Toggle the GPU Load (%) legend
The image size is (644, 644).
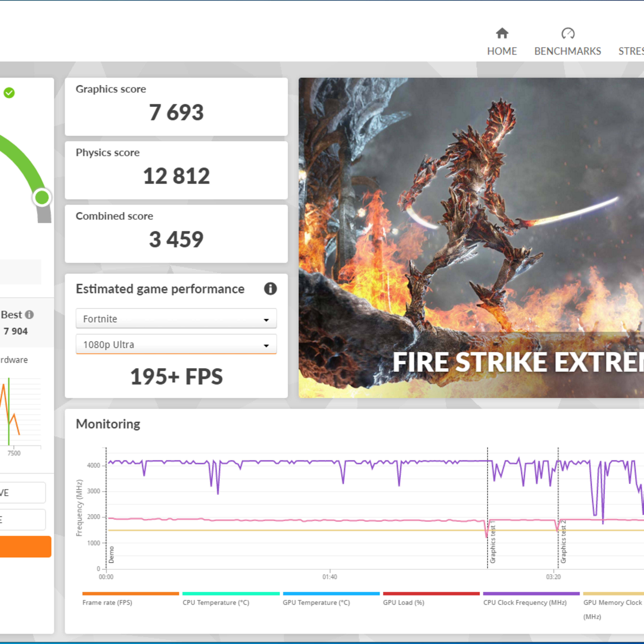tap(431, 599)
